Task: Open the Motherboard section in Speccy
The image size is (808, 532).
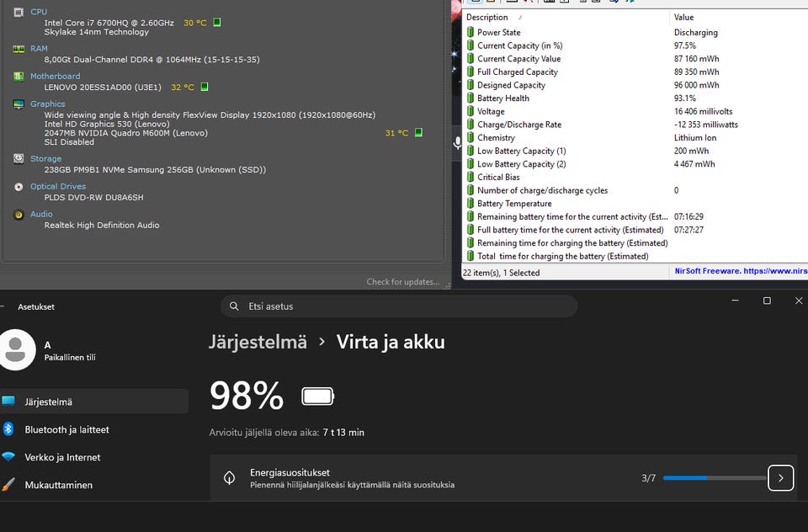Action: click(x=56, y=76)
